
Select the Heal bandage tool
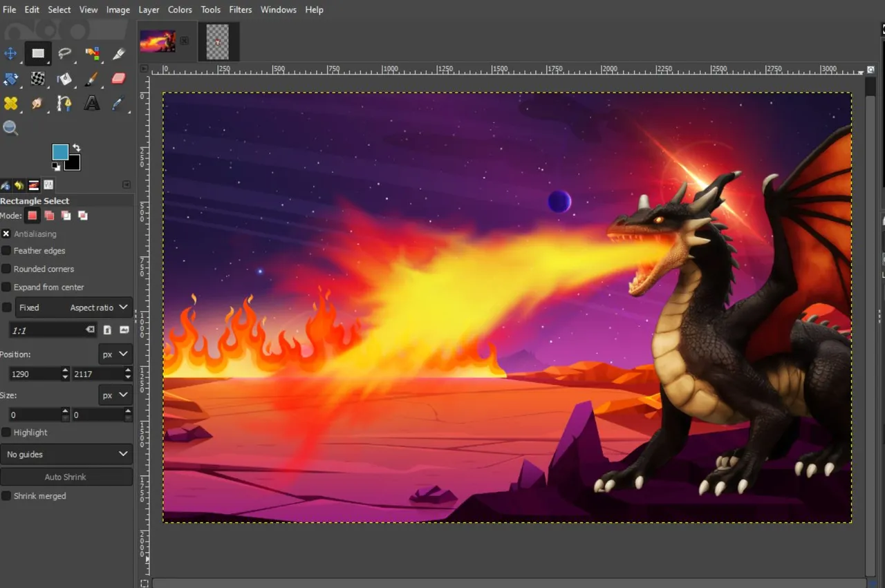(10, 104)
